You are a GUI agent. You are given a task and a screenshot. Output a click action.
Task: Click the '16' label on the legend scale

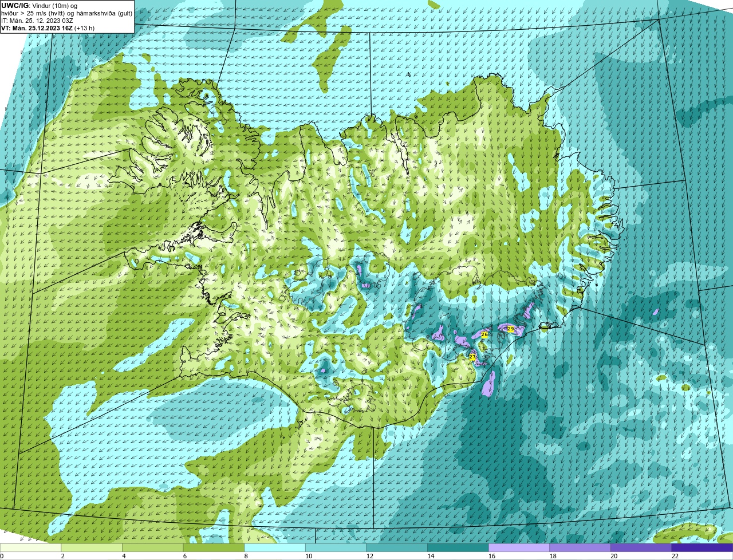492,556
